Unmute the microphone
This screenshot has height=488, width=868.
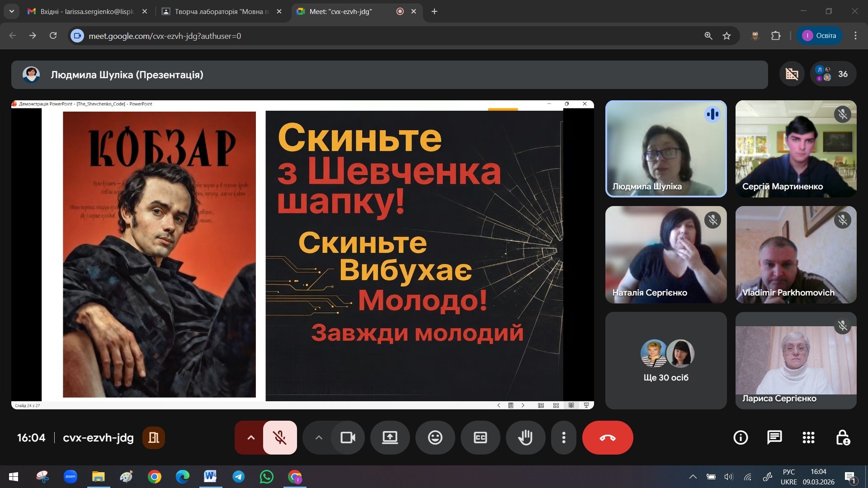280,437
